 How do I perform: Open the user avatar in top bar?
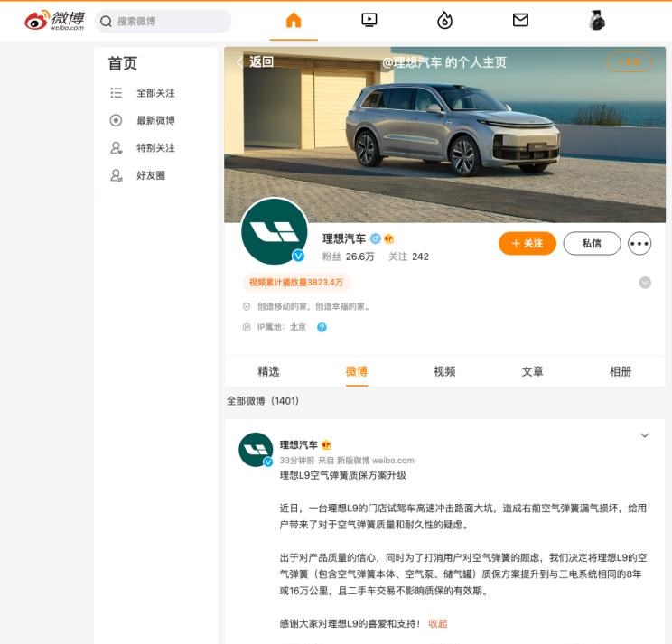pos(596,20)
